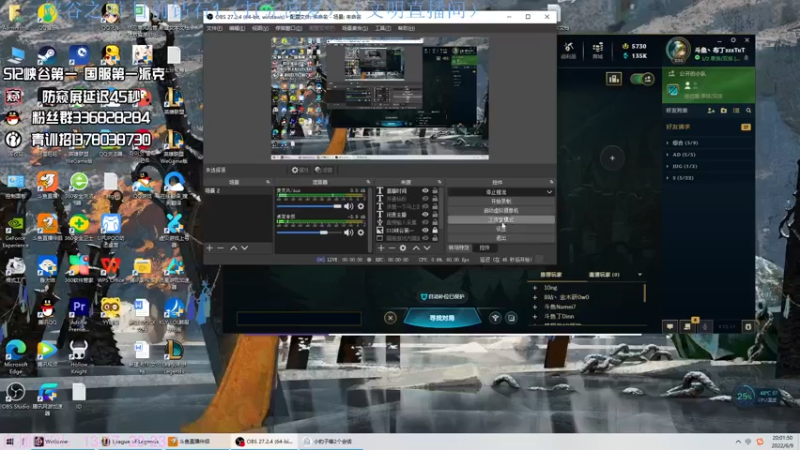Viewport: 800px width, 450px height.
Task: Mute the 麦克风/Aux speaker icon
Action: 348,206
